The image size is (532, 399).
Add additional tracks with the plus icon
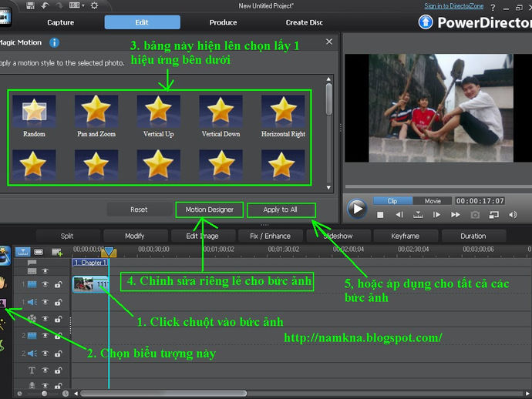pyautogui.click(x=56, y=252)
